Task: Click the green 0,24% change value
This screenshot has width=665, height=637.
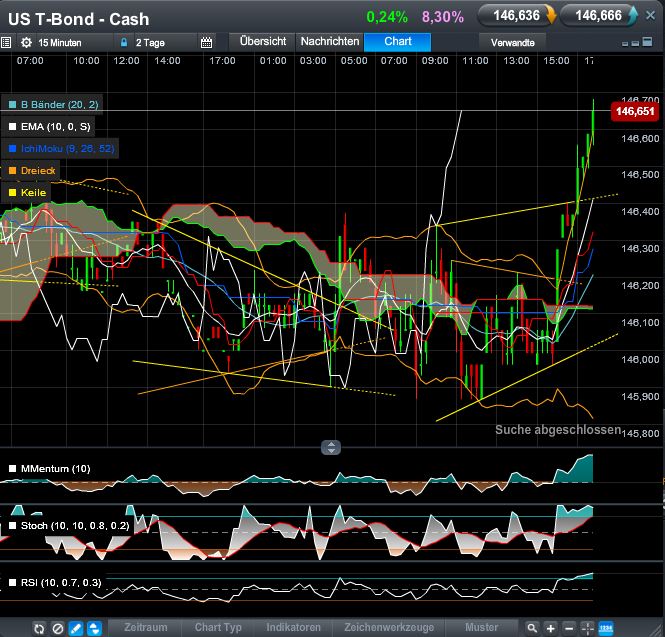Action: click(x=387, y=17)
